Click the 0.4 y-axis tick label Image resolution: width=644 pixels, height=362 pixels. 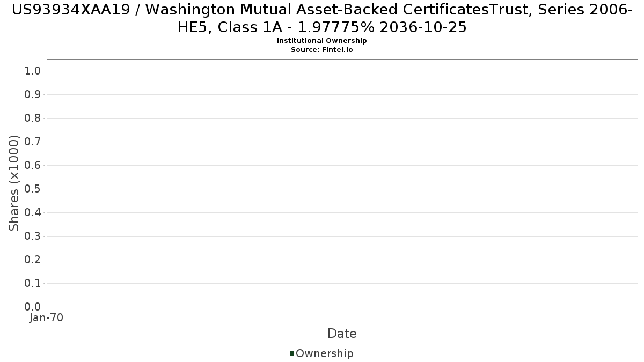tap(33, 212)
